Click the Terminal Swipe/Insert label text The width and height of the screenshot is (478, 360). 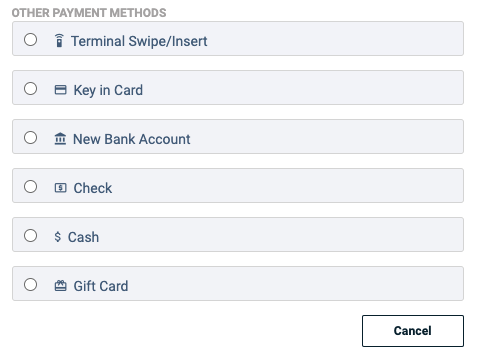139,41
